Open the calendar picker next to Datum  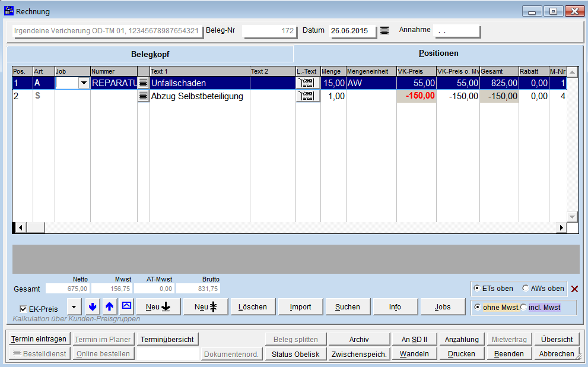pyautogui.click(x=384, y=31)
